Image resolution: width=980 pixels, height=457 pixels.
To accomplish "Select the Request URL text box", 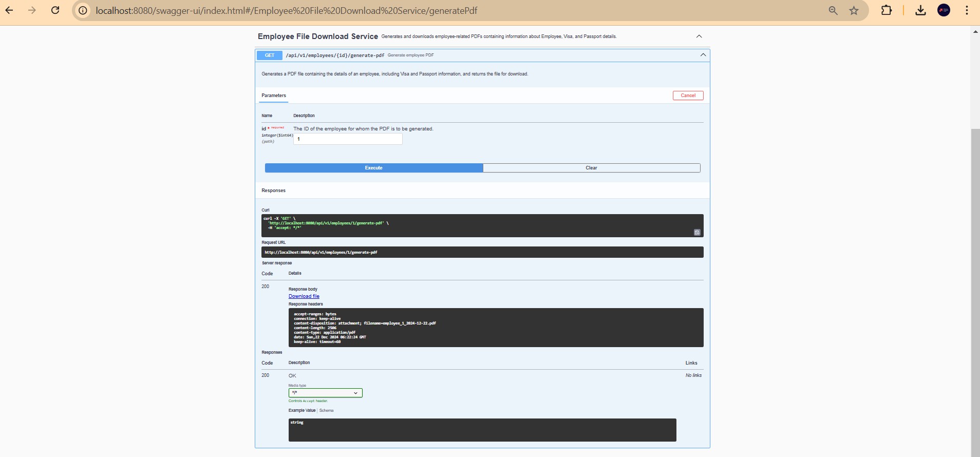I will point(482,252).
